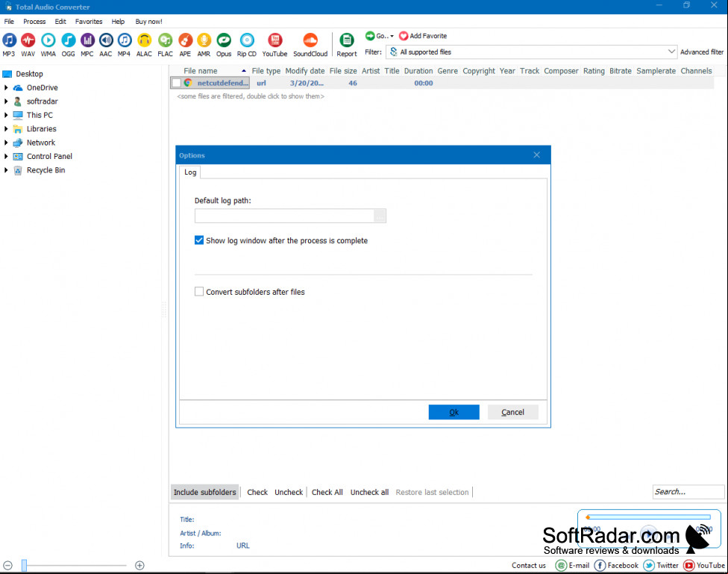Click the Check All button
728x574 pixels.
[327, 492]
